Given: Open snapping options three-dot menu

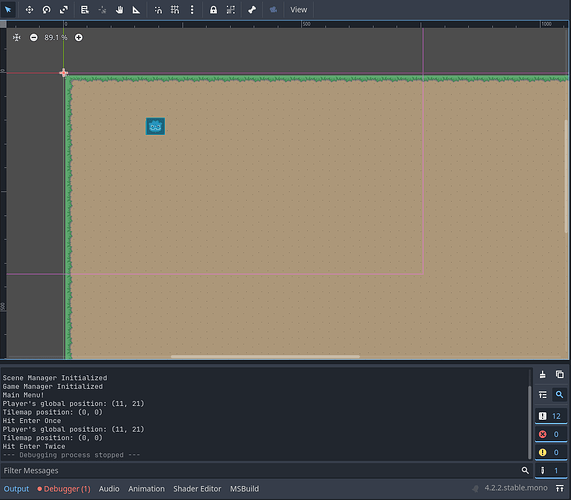Looking at the screenshot, I should coord(192,10).
